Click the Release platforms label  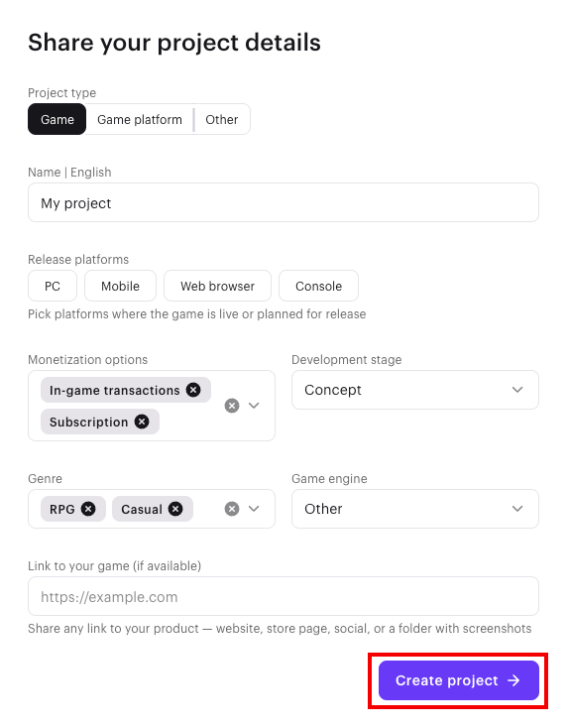tap(78, 259)
